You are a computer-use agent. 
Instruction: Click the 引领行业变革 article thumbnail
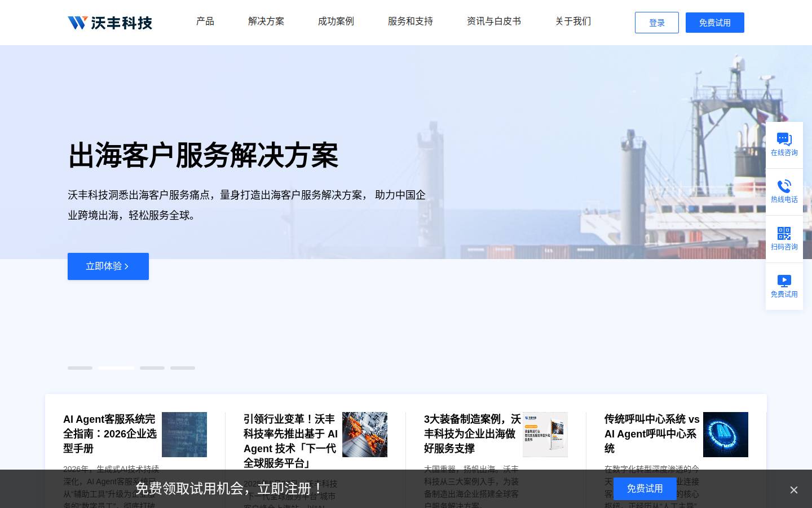point(365,435)
